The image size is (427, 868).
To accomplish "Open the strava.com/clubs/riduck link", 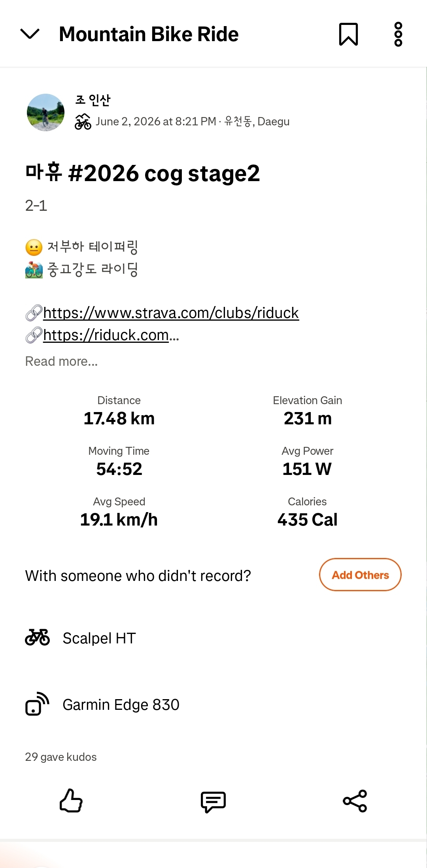I will point(171,313).
